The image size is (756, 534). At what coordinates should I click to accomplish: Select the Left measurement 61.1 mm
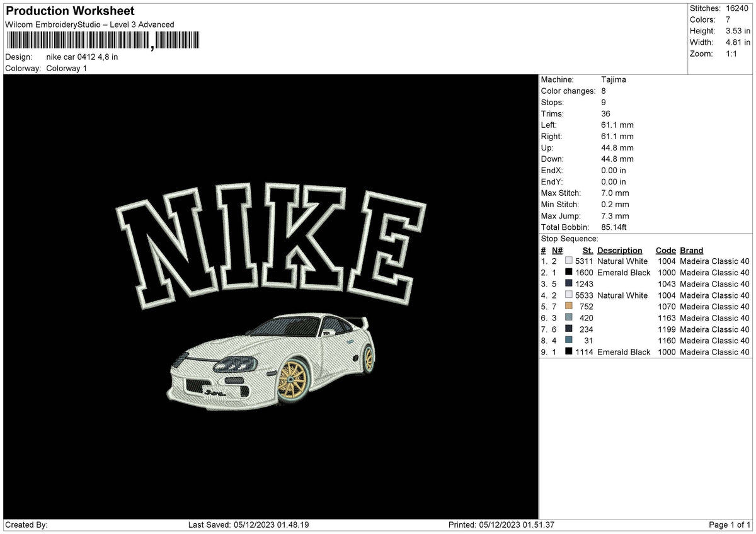(617, 125)
